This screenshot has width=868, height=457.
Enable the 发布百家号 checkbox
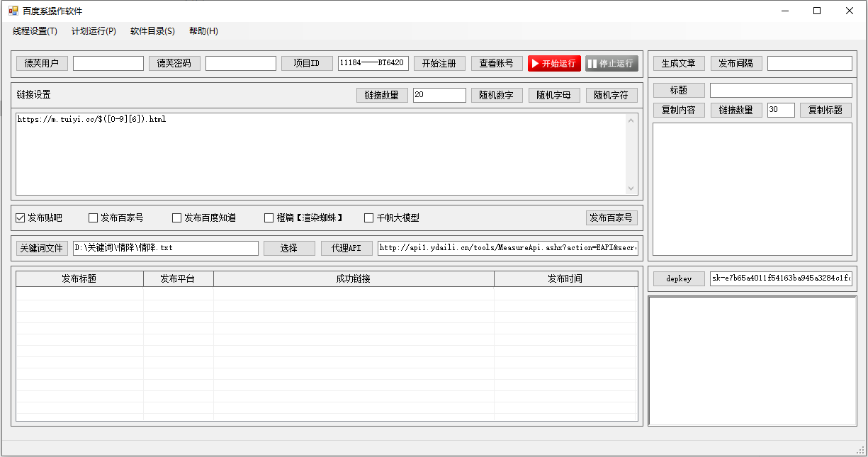94,218
